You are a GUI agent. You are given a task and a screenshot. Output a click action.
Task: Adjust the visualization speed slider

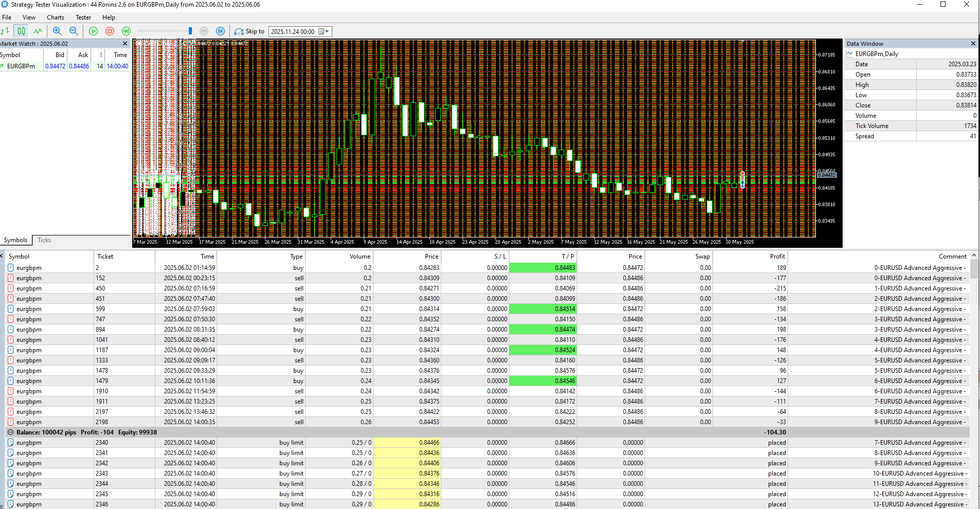pyautogui.click(x=190, y=31)
